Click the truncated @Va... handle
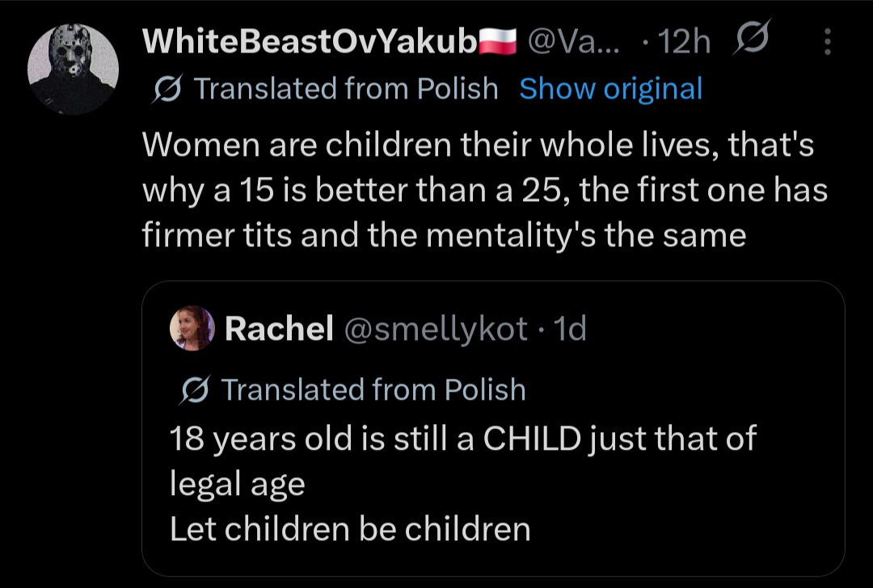This screenshot has width=873, height=588. click(573, 40)
